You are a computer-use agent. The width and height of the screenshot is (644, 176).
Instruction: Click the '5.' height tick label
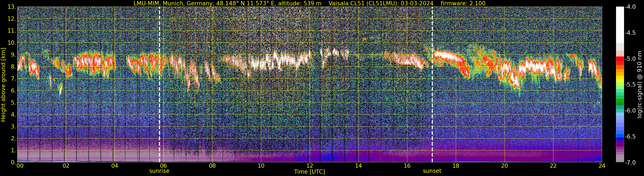click(x=13, y=102)
